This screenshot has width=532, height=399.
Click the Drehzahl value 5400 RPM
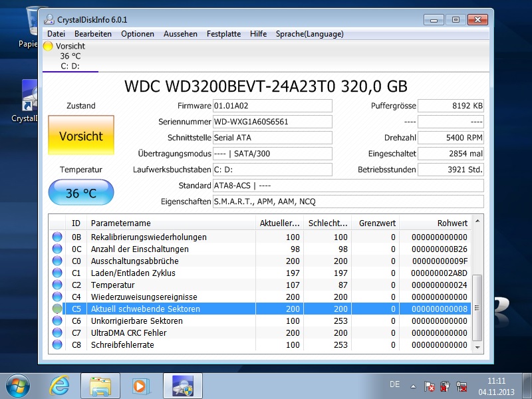(x=451, y=138)
